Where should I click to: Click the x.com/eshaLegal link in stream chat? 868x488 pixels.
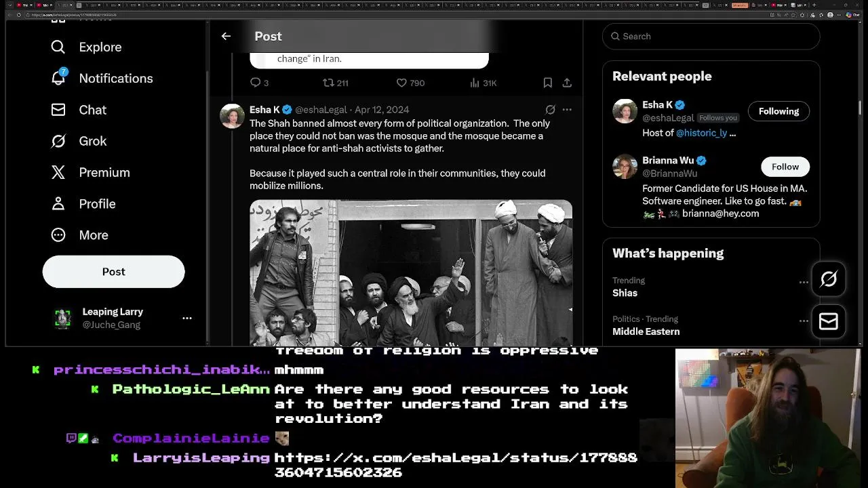tap(456, 465)
